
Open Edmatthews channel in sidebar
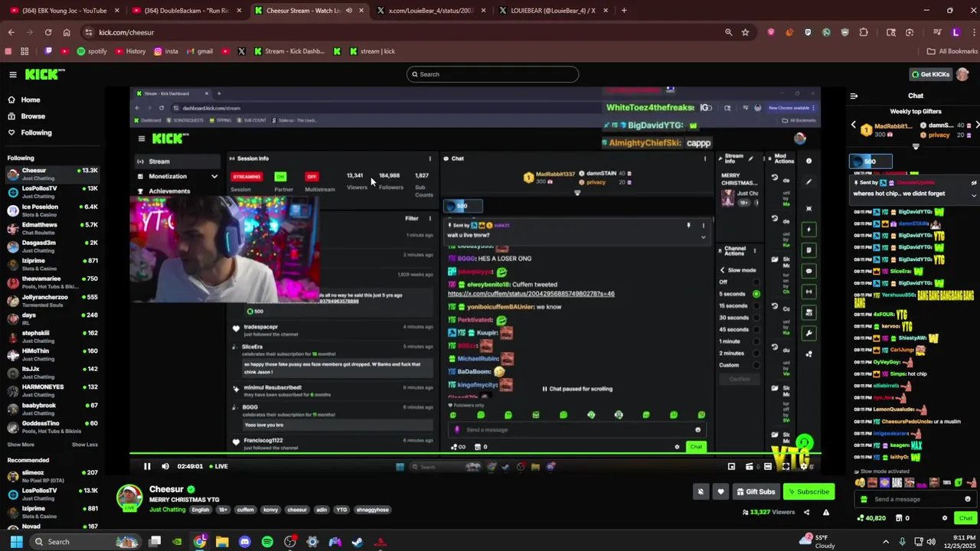(x=52, y=227)
